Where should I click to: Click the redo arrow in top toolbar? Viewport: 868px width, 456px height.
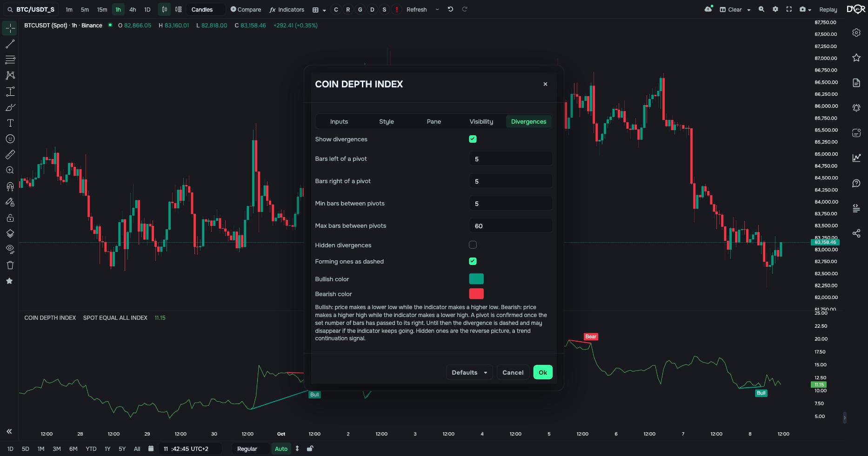coord(465,9)
